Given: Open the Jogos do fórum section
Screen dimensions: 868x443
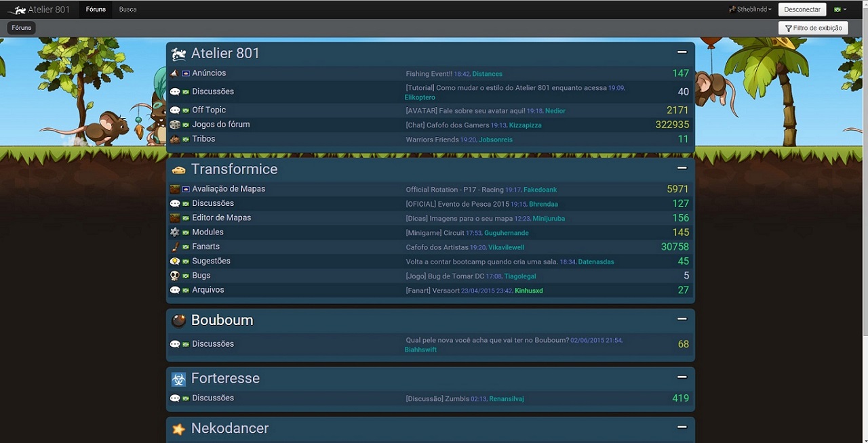Looking at the screenshot, I should tap(221, 125).
